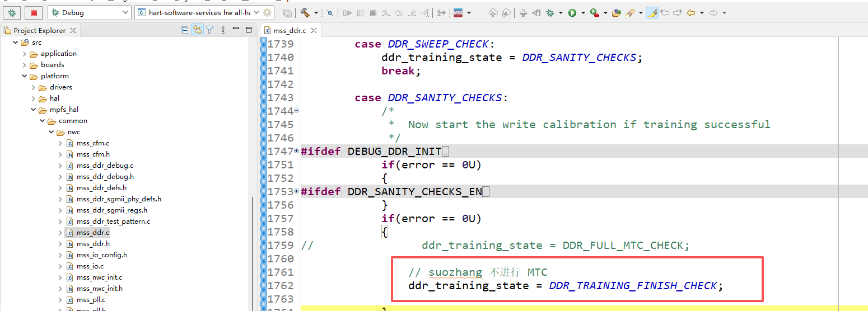This screenshot has height=311, width=868.
Task: Open the Run dropdown arrow
Action: [x=583, y=13]
